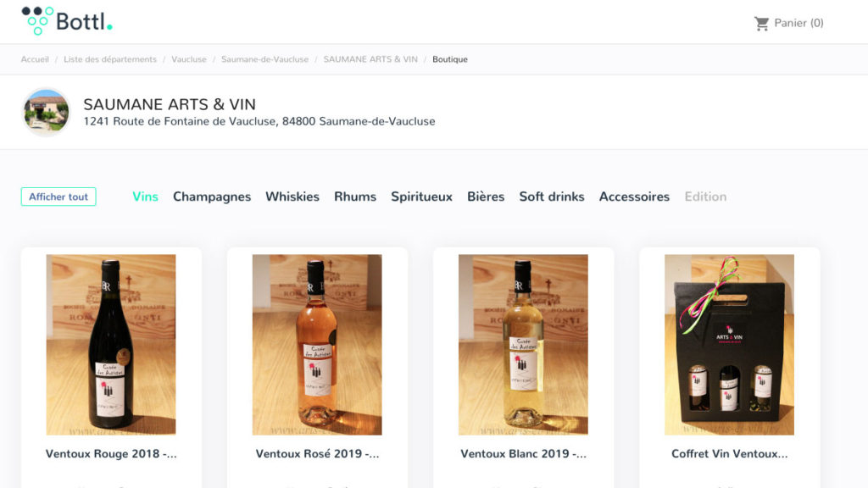Select the Spiritueux category tab
Image resolution: width=868 pixels, height=488 pixels.
421,197
